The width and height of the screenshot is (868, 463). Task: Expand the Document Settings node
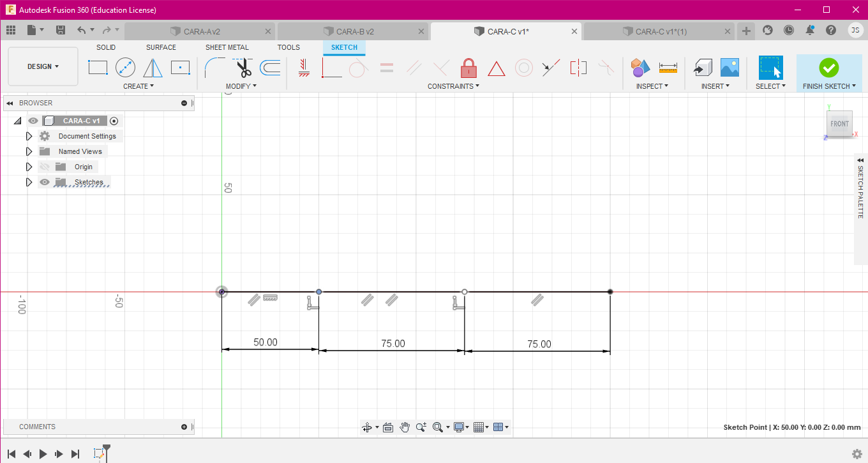pyautogui.click(x=29, y=136)
